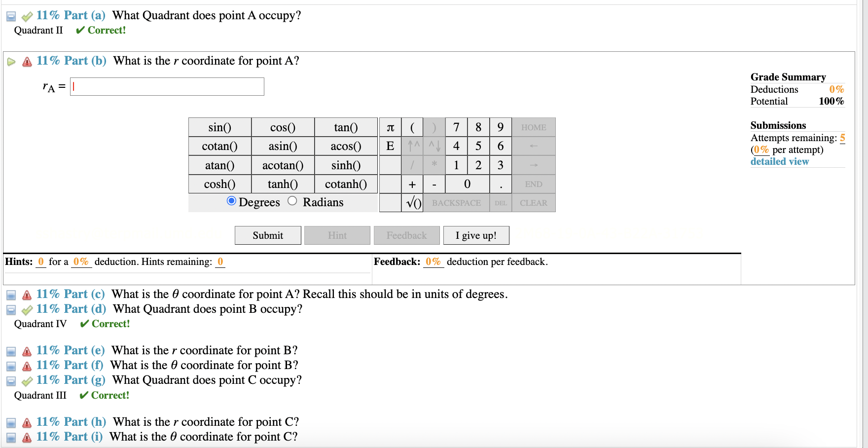Screen dimensions: 868x448
Task: Open Part (h) about point C's r coordinate
Action: (10, 422)
